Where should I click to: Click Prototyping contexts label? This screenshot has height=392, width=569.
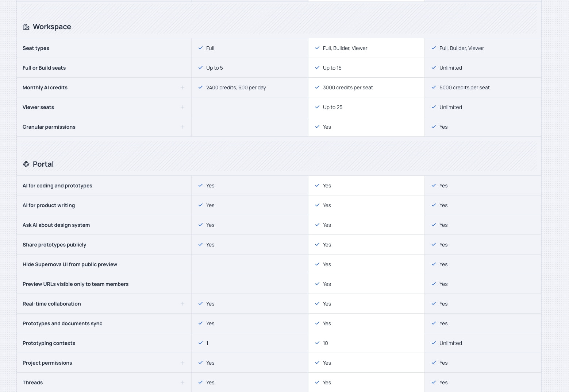coord(49,343)
